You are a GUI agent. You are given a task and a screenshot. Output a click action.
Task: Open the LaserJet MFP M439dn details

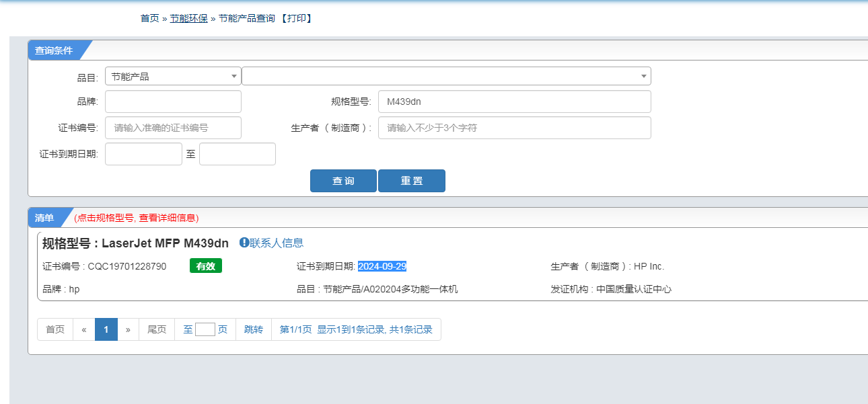tap(165, 243)
